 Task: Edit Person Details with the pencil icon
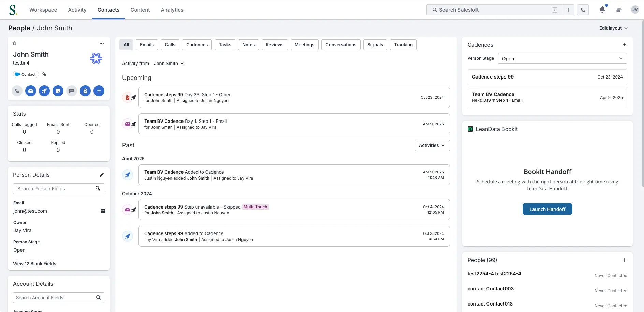pos(101,175)
